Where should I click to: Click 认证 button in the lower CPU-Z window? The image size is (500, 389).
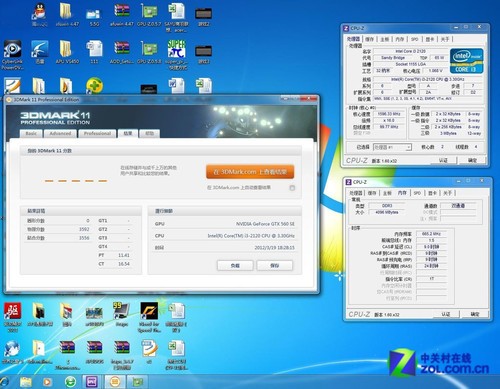pyautogui.click(x=446, y=314)
